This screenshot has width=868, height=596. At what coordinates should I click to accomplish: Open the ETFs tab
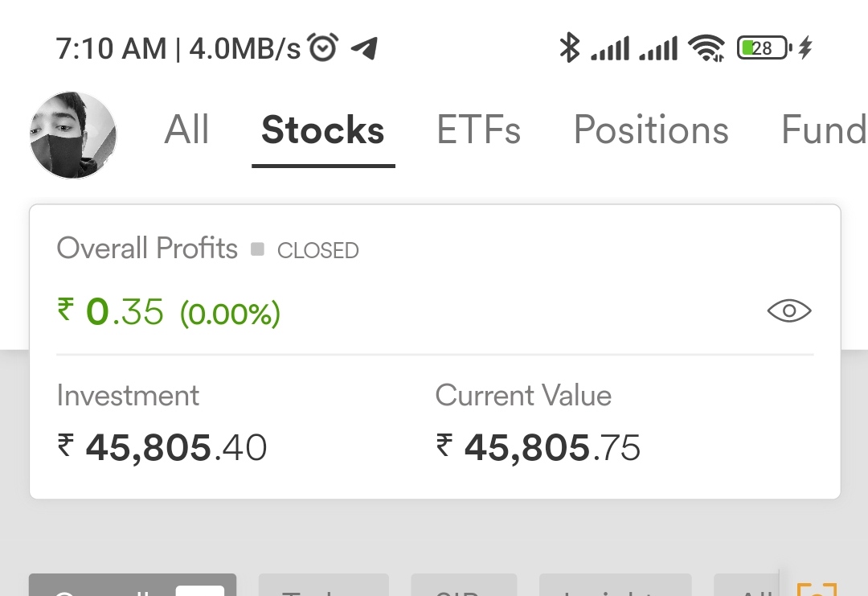tap(478, 129)
